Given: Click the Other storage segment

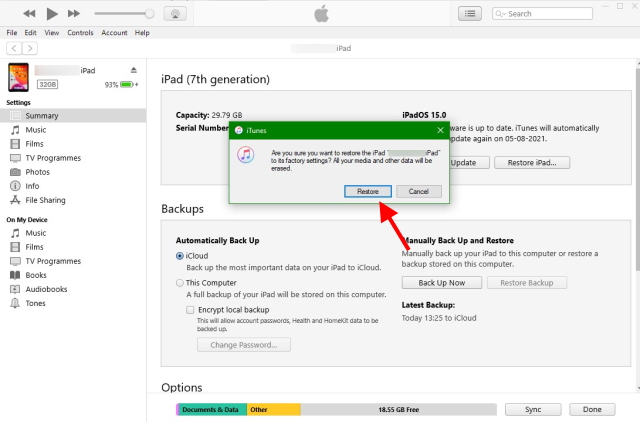Looking at the screenshot, I should (x=274, y=409).
